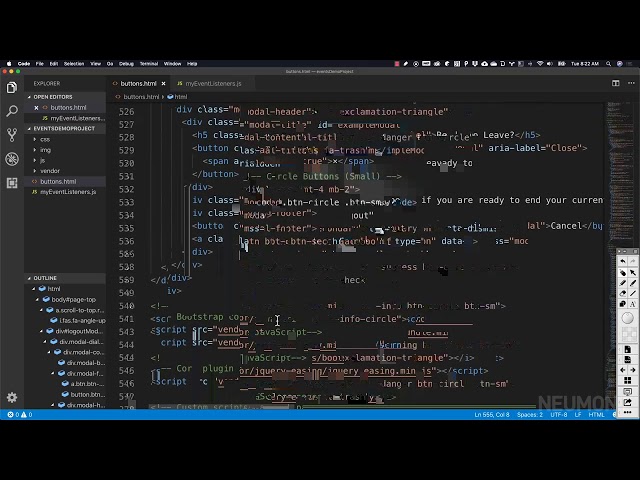Open the Apple menu
The image size is (640, 480).
click(x=9, y=64)
